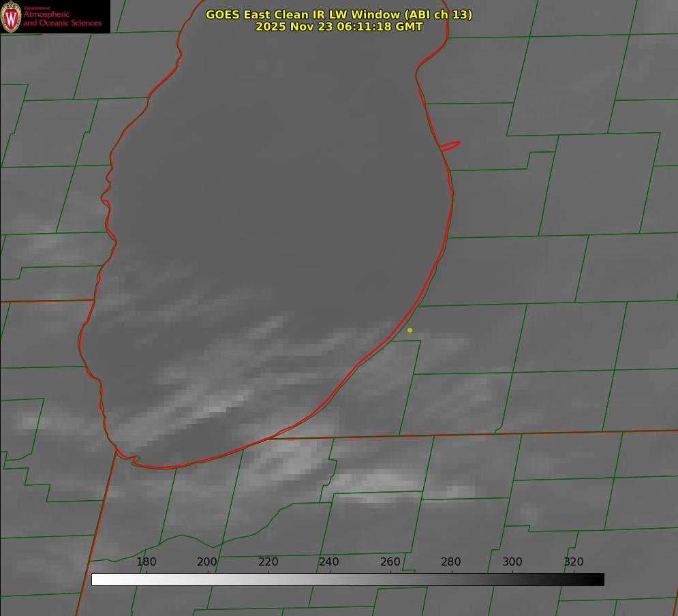678x616 pixels.
Task: Click the white cold end of colorbar
Action: pos(99,580)
